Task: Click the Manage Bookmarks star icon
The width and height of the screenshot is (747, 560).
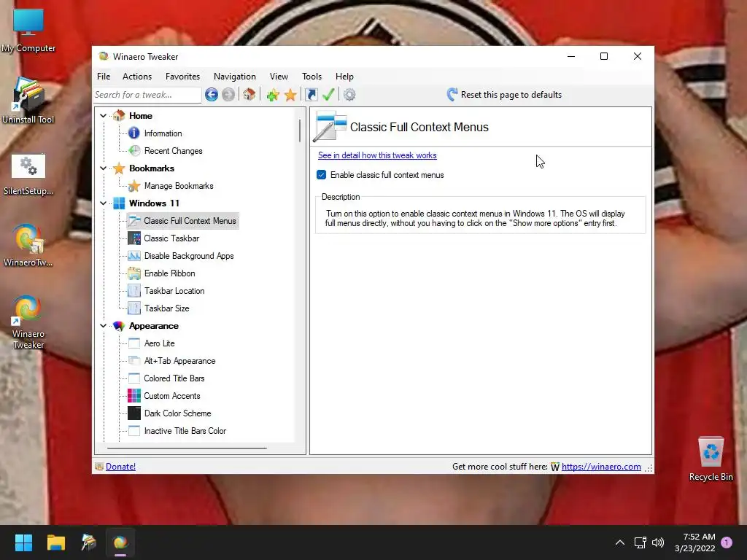Action: [x=134, y=186]
